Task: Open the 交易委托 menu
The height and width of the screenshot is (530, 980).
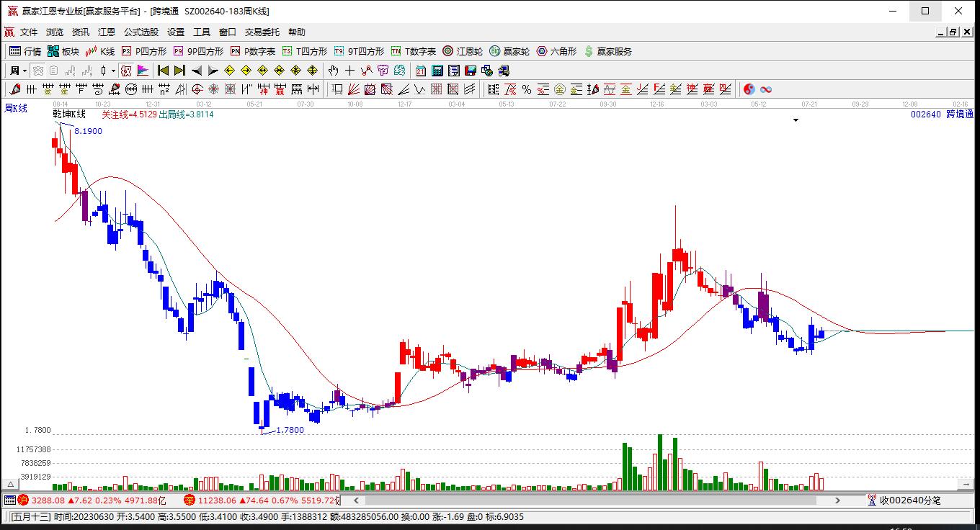Action: coord(262,32)
